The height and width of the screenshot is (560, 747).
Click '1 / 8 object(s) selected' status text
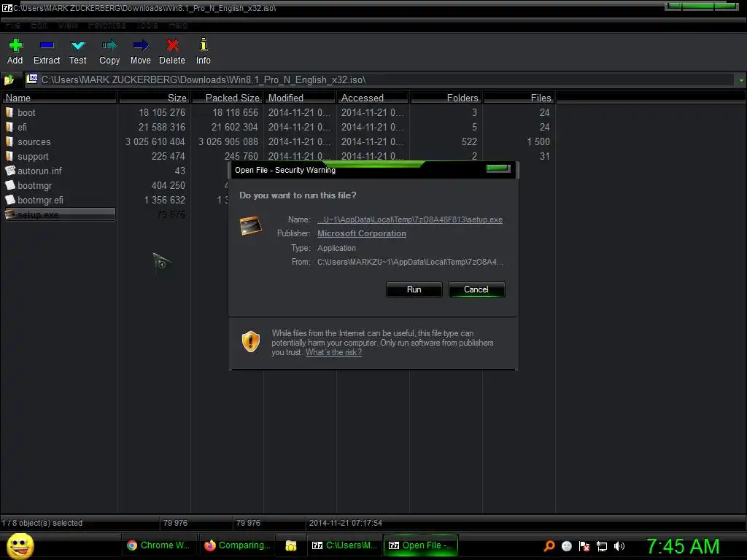[42, 523]
